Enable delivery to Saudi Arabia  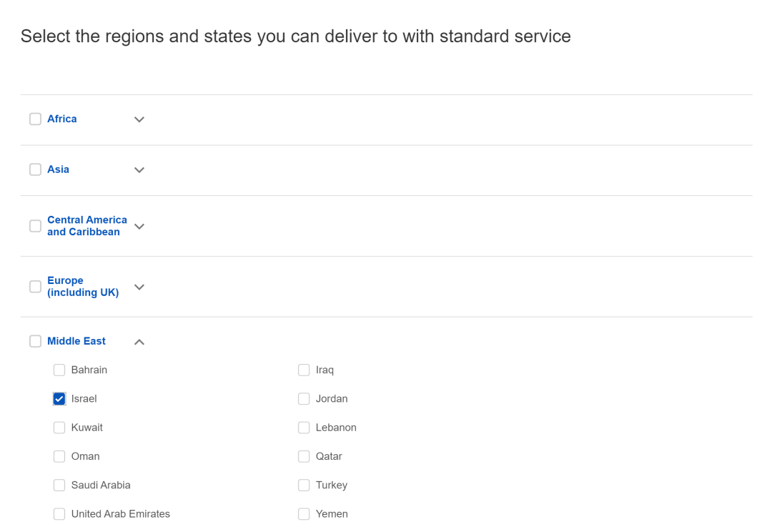(59, 485)
